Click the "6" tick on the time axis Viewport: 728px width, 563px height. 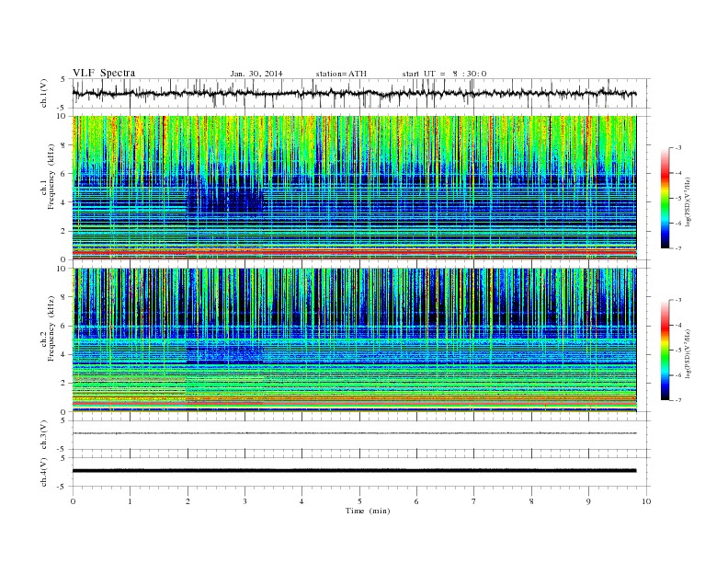[x=416, y=501]
